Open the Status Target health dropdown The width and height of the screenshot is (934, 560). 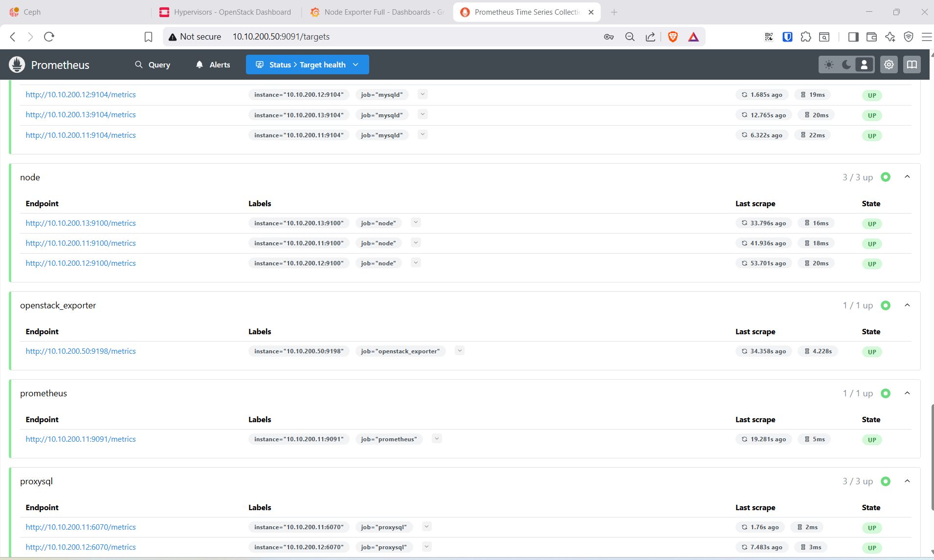307,65
